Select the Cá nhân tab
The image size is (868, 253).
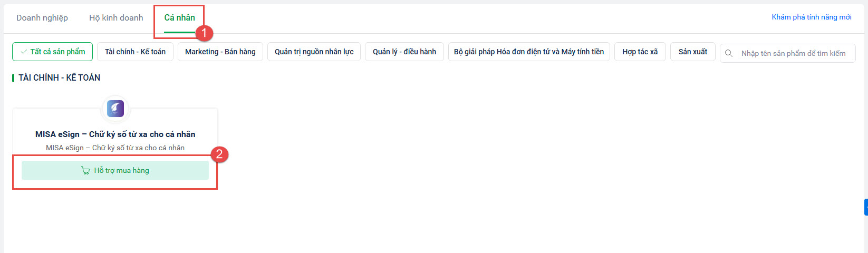click(x=179, y=18)
